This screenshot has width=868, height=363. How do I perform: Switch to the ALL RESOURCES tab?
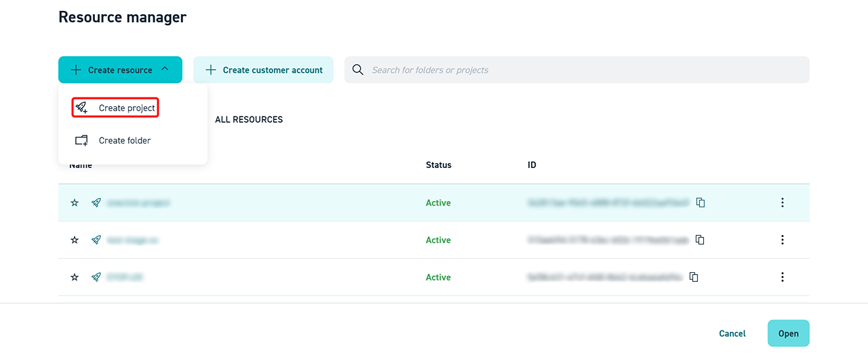[249, 120]
